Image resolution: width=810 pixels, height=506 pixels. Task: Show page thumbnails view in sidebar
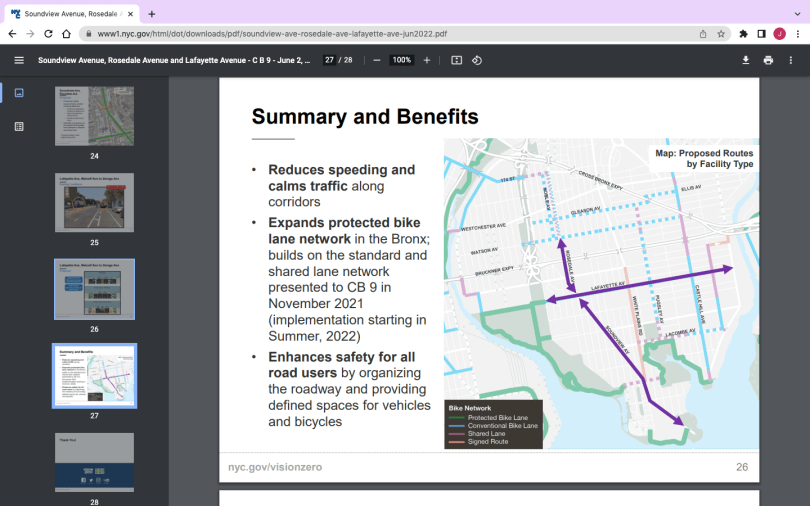[x=19, y=93]
